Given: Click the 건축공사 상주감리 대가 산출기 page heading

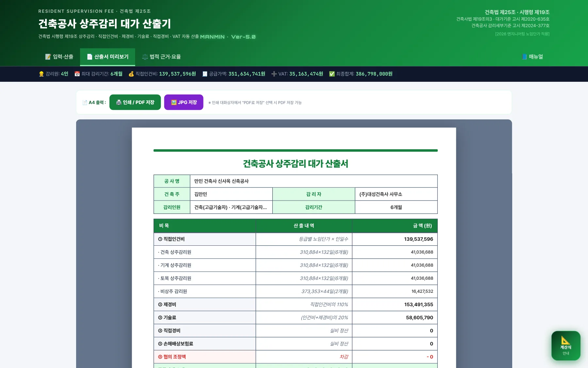Looking at the screenshot, I should click(x=105, y=24).
